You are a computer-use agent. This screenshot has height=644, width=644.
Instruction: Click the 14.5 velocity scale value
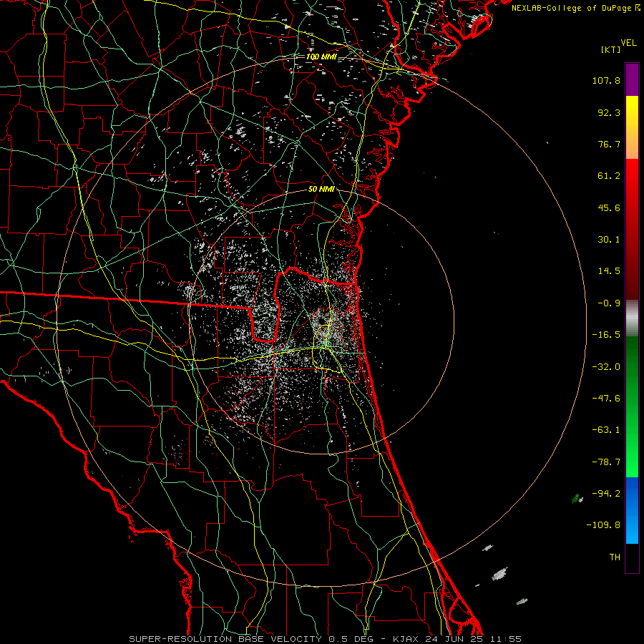(x=609, y=271)
